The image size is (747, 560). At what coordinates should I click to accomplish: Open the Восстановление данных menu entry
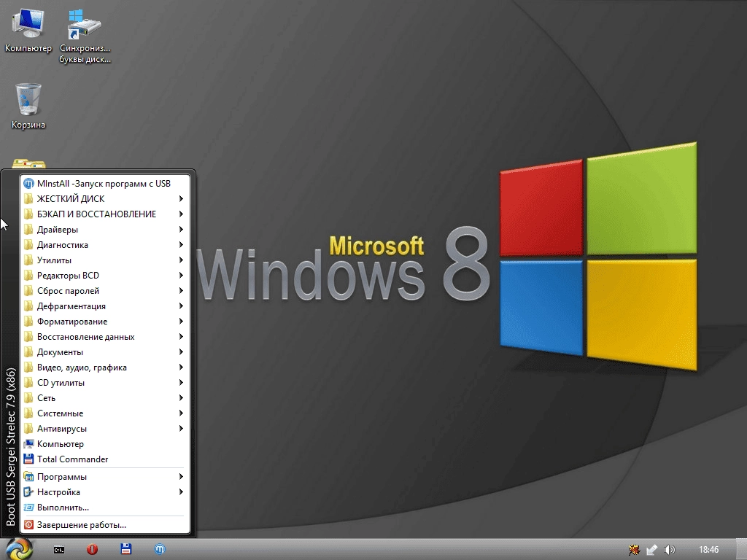pos(105,337)
